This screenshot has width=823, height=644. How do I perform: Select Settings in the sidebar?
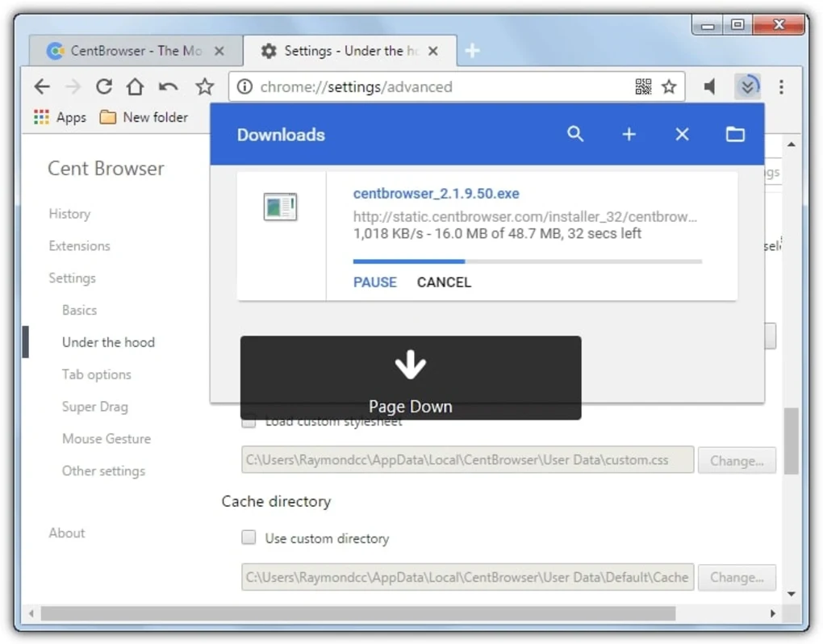73,278
